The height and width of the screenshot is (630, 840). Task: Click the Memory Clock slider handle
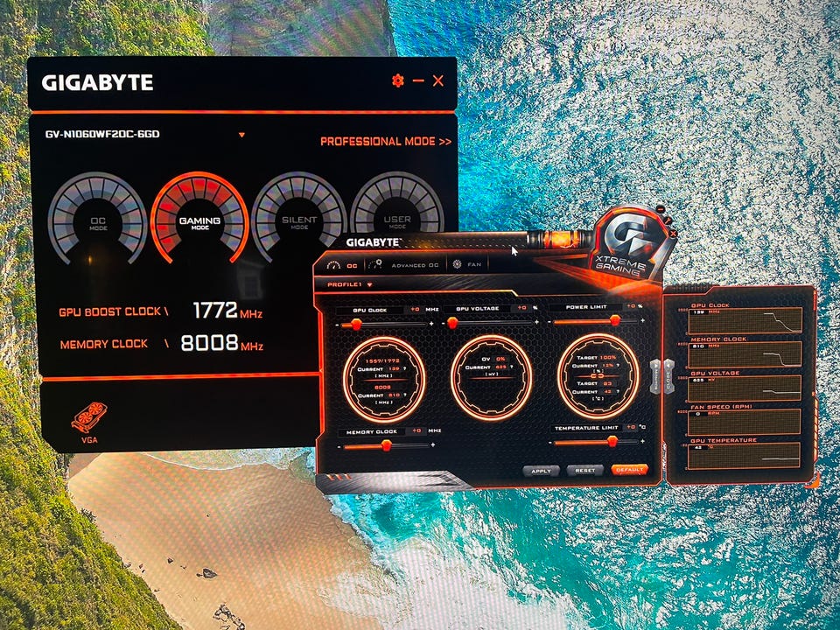point(386,445)
